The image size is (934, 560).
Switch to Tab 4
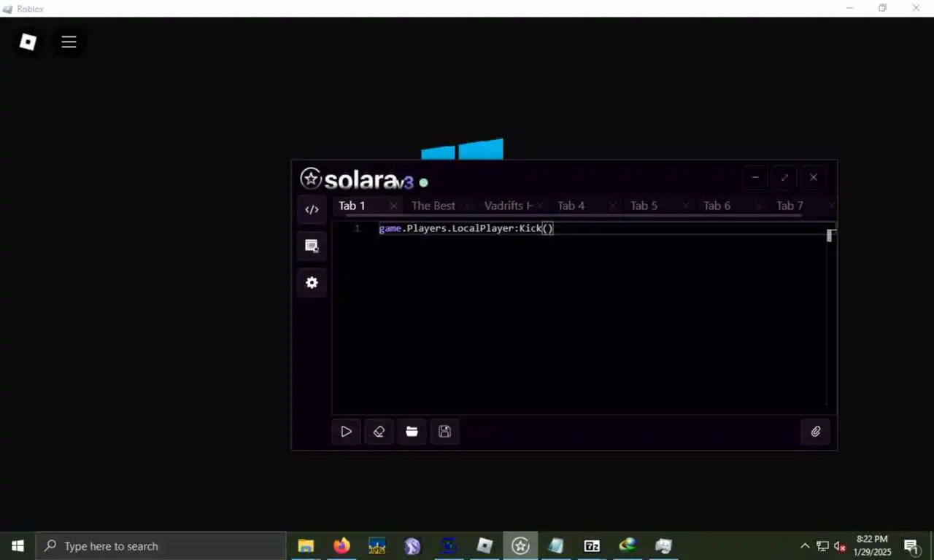pos(571,206)
